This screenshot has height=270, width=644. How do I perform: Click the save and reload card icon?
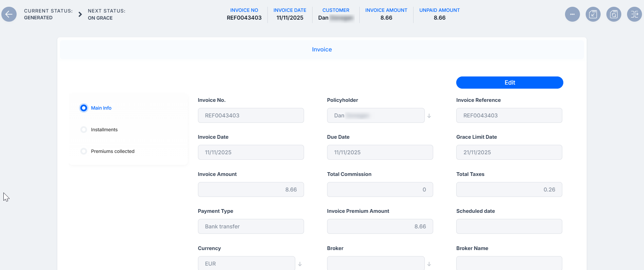pyautogui.click(x=613, y=14)
